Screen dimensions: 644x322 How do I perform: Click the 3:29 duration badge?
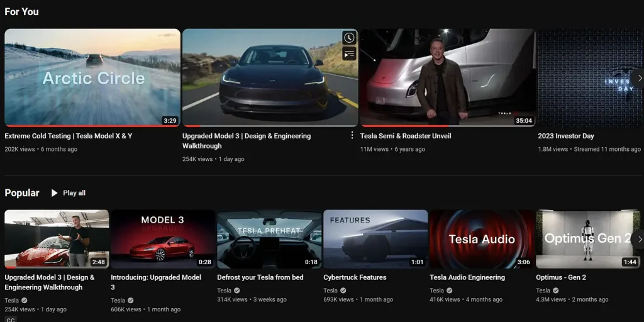(170, 120)
